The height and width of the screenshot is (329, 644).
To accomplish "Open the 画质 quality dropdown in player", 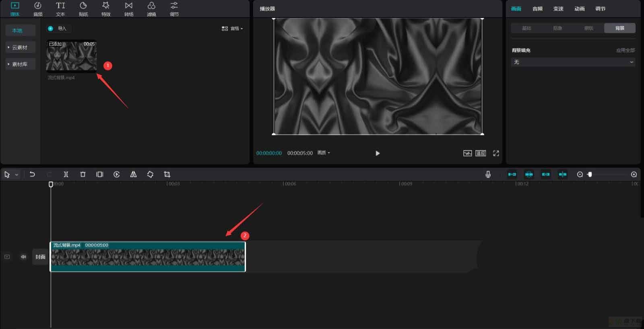I will coord(324,153).
